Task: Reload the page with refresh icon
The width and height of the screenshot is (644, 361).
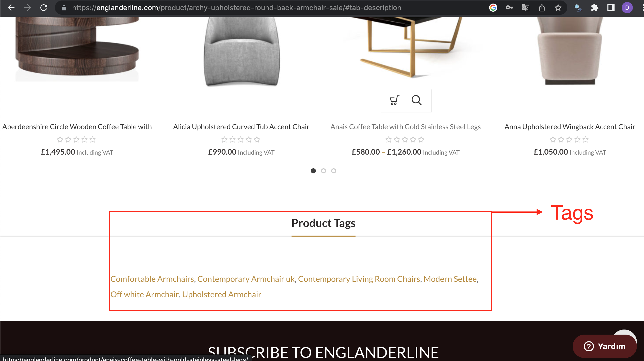Action: (44, 8)
